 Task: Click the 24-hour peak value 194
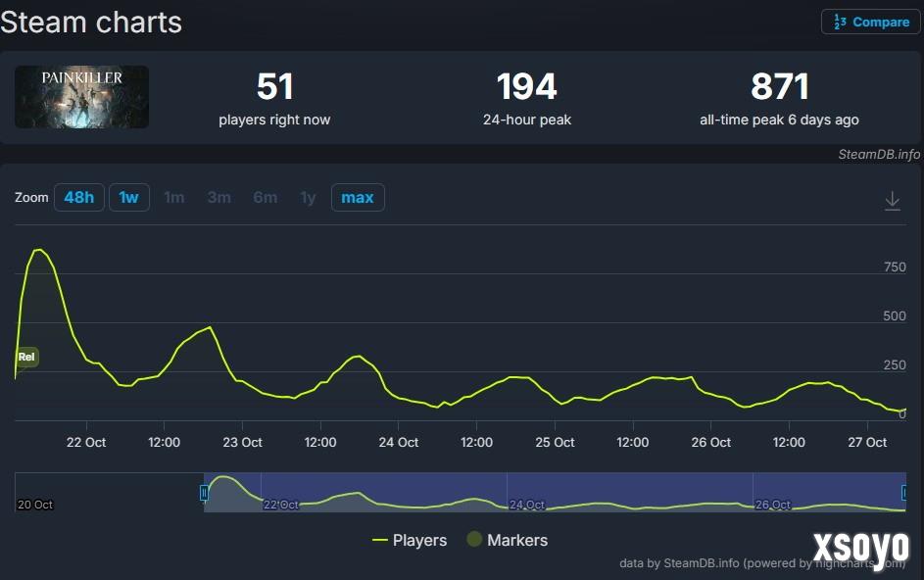527,86
